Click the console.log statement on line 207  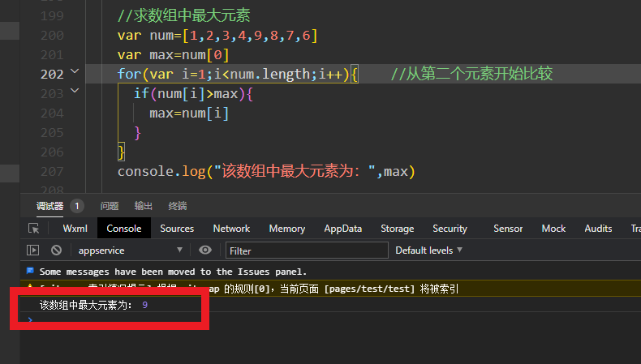point(266,171)
